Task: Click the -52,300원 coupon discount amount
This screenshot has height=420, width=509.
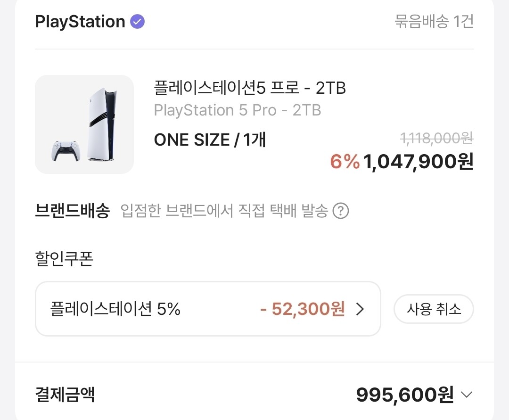Action: (x=303, y=309)
